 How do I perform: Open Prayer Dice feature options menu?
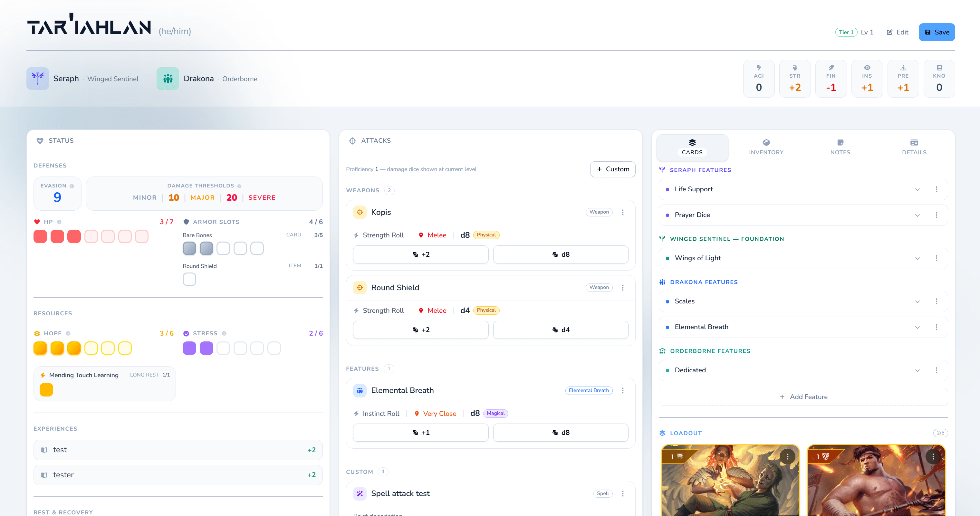[936, 215]
